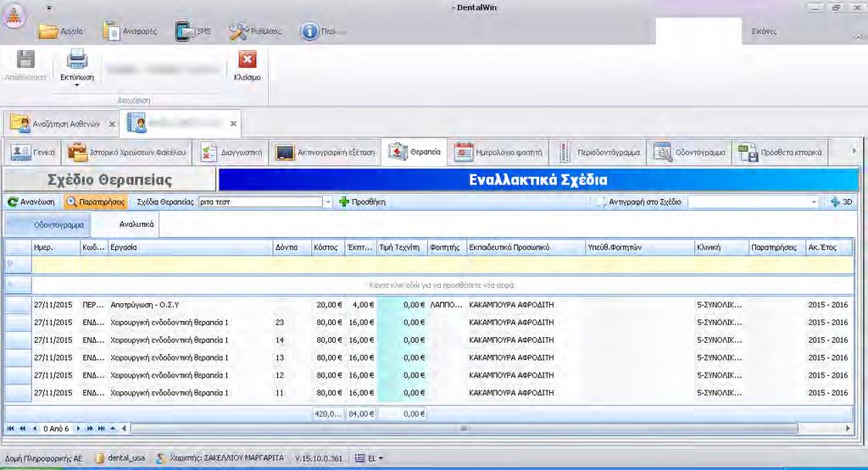Click the Εκτύπωση printer icon
Viewport: 868px width, 470px height.
[x=77, y=58]
